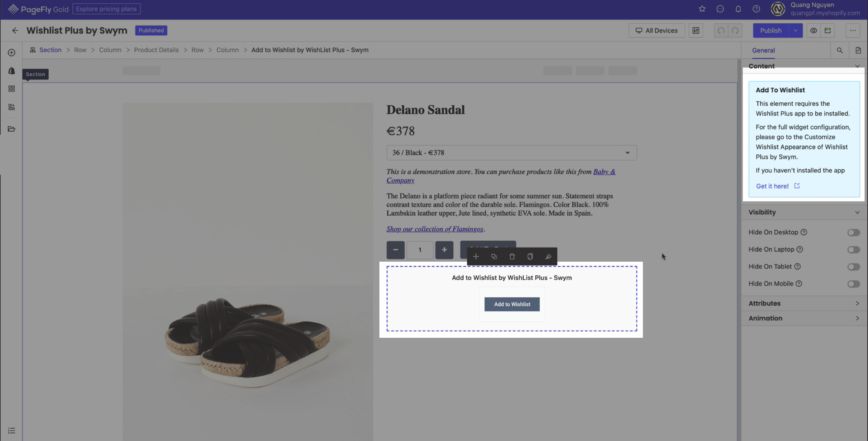Open the saved folder icon in sidebar

coord(11,129)
